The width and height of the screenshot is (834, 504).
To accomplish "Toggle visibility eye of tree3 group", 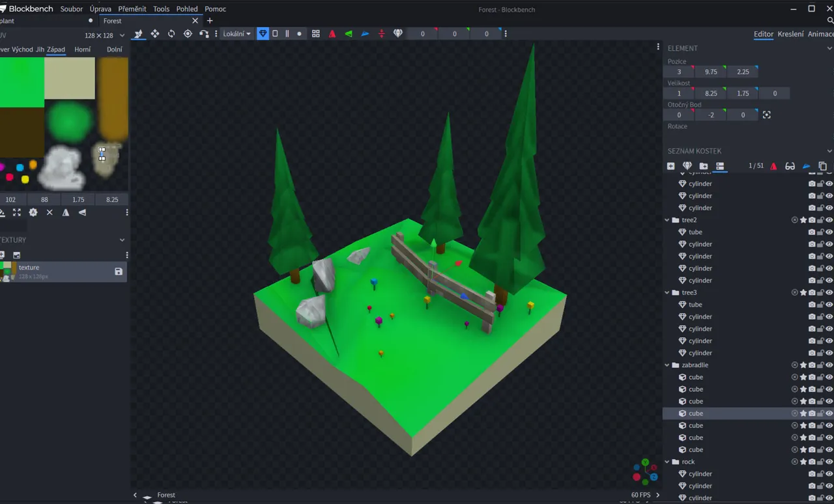I will point(829,292).
